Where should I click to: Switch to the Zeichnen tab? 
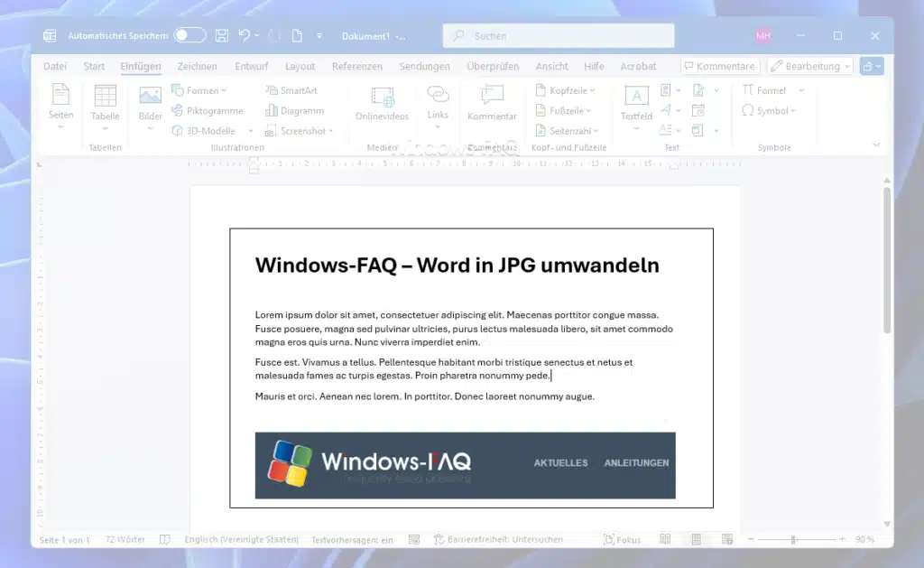197,66
